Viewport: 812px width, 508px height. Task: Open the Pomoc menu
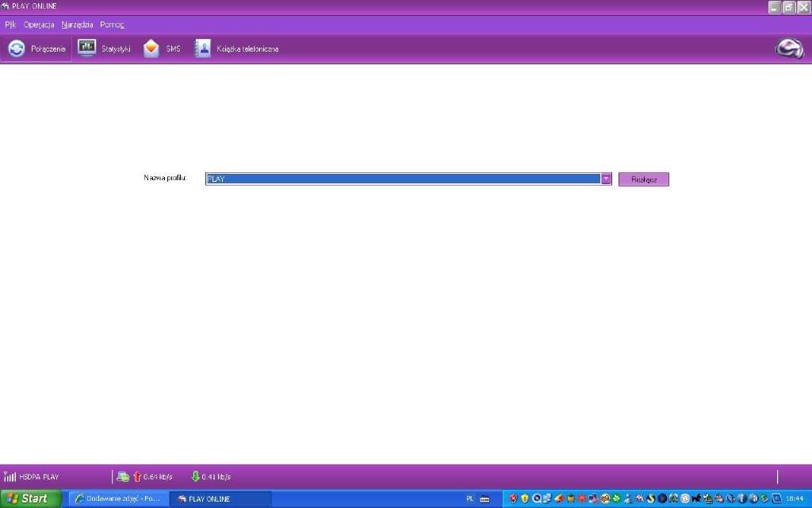tap(112, 25)
